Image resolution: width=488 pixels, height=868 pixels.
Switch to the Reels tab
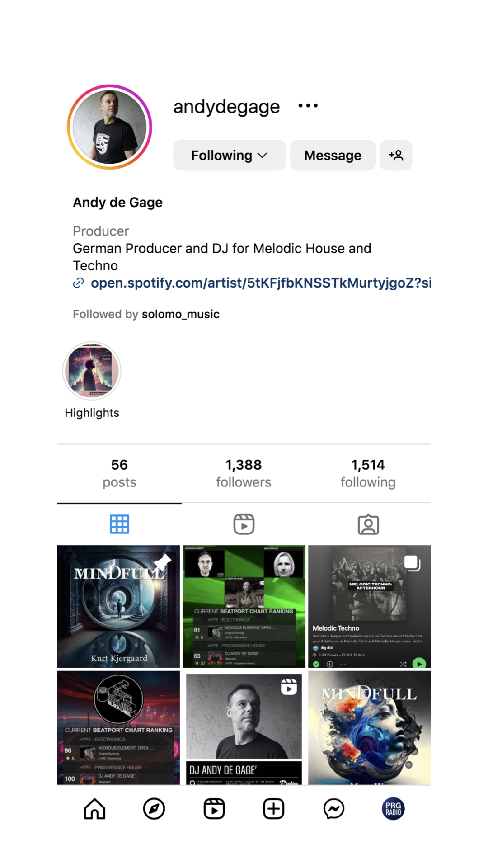click(x=244, y=524)
